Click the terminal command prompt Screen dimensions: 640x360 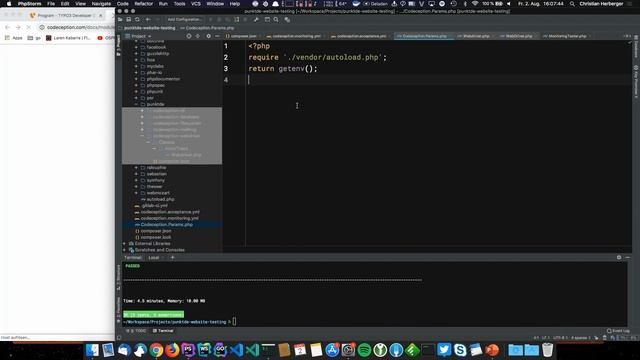pyautogui.click(x=234, y=322)
